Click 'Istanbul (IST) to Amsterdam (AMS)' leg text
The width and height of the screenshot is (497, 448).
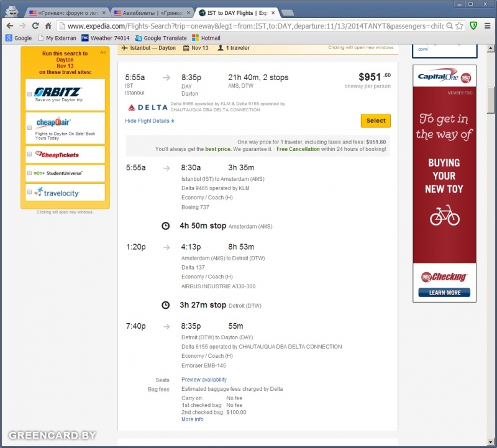click(223, 179)
